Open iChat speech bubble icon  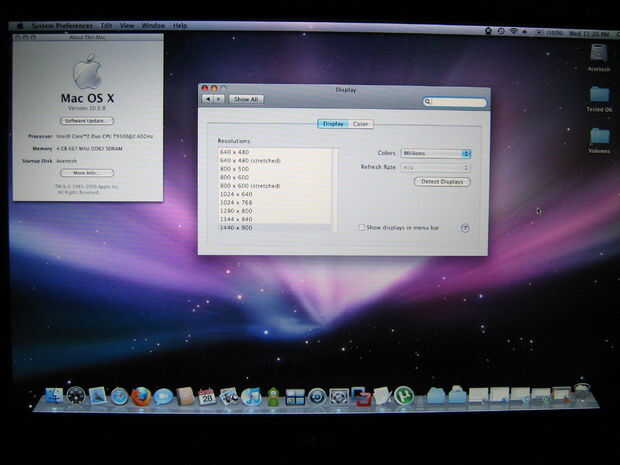point(163,397)
